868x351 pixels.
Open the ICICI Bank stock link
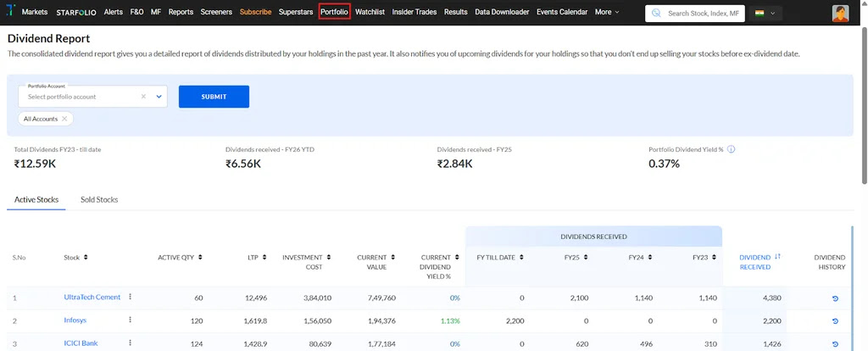pos(81,343)
